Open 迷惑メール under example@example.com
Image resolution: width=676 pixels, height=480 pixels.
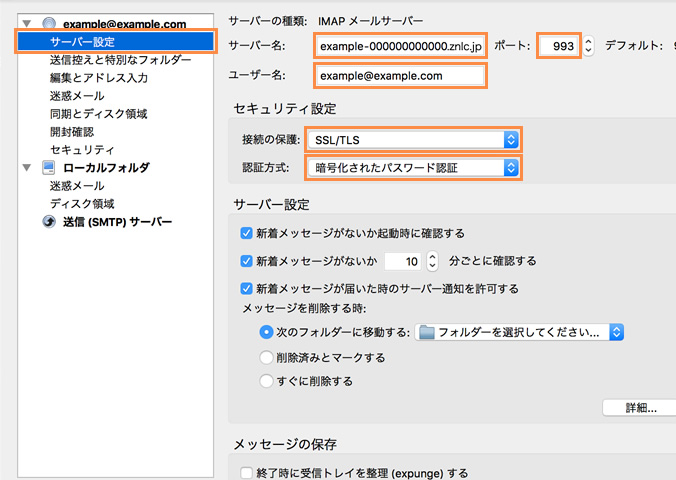click(77, 96)
